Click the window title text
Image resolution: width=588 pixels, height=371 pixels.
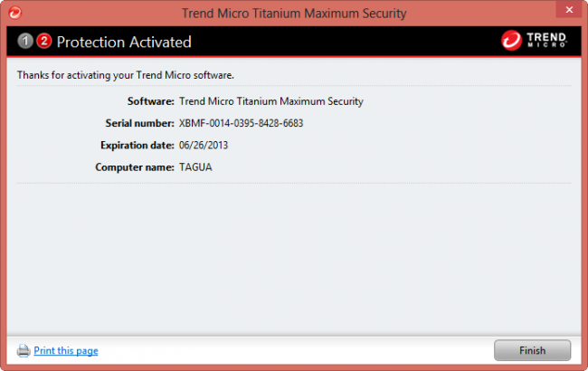pyautogui.click(x=294, y=14)
